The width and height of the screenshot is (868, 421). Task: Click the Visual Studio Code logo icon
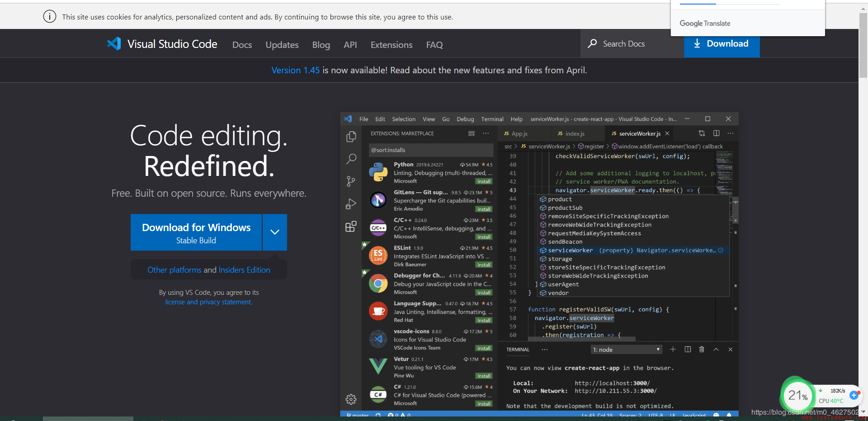click(114, 44)
